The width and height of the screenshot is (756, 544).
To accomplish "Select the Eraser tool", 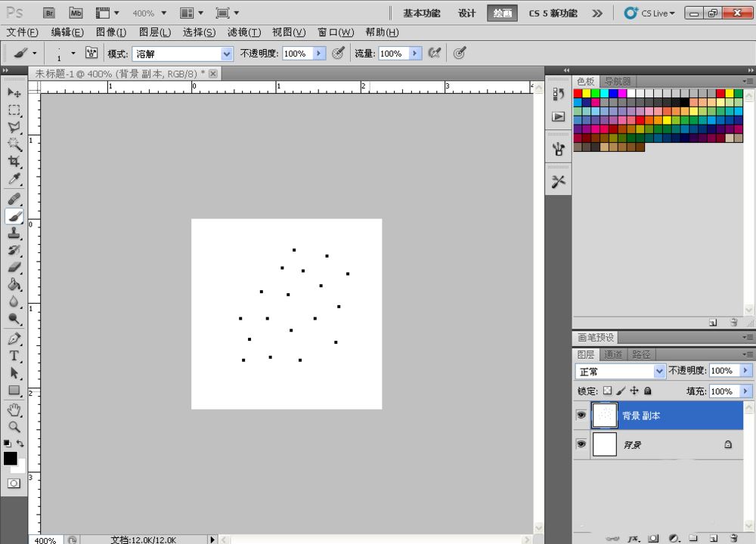I will (14, 267).
